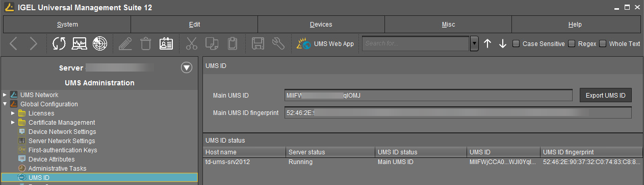Select Certificate Management in the tree

coord(62,123)
